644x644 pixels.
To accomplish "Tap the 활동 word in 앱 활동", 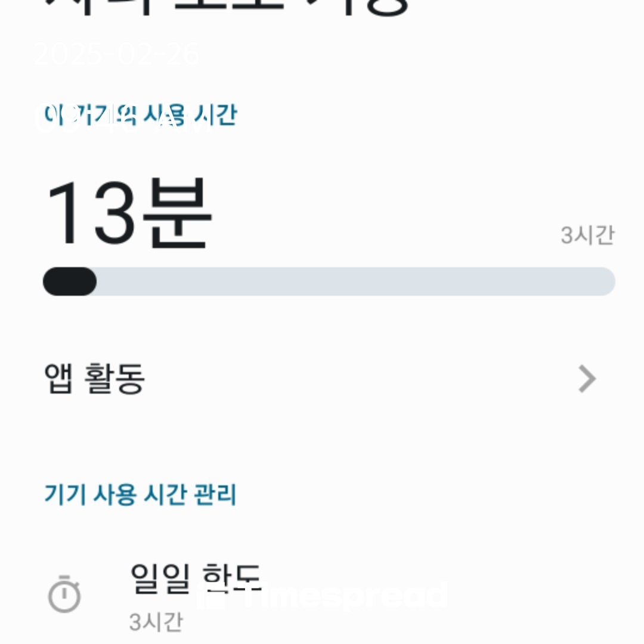I will pos(114,379).
